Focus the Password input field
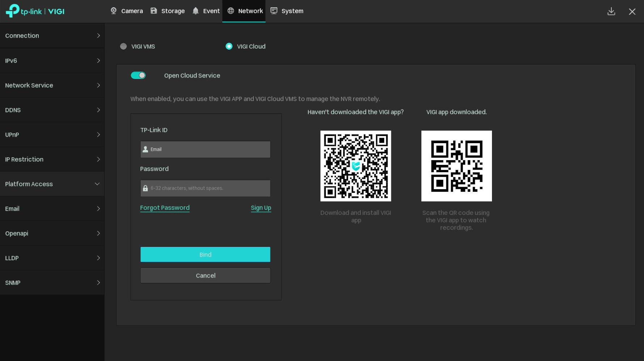The image size is (644, 361). click(x=205, y=188)
